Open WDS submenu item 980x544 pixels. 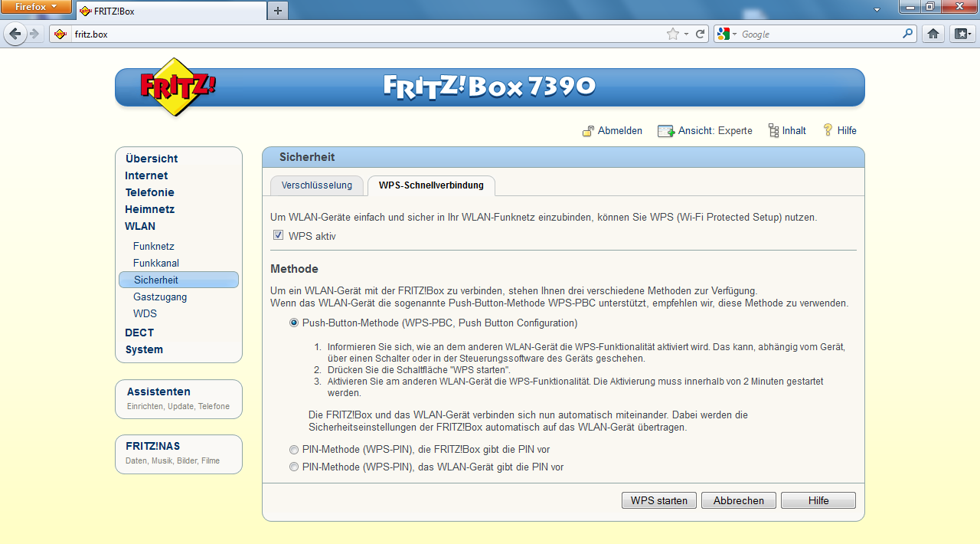145,313
